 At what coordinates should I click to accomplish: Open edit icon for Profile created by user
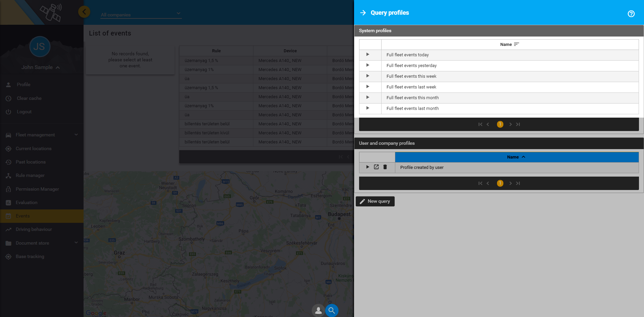click(x=376, y=167)
